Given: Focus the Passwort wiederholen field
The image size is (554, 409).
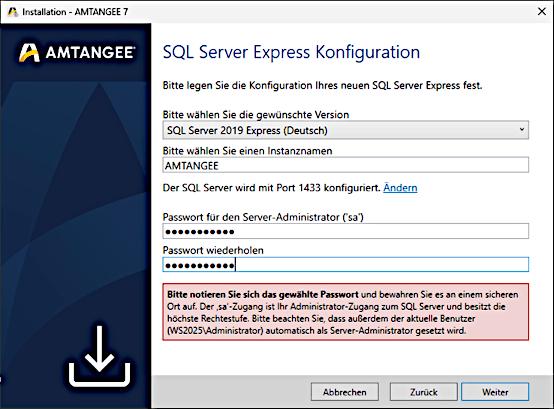Looking at the screenshot, I should (x=346, y=265).
